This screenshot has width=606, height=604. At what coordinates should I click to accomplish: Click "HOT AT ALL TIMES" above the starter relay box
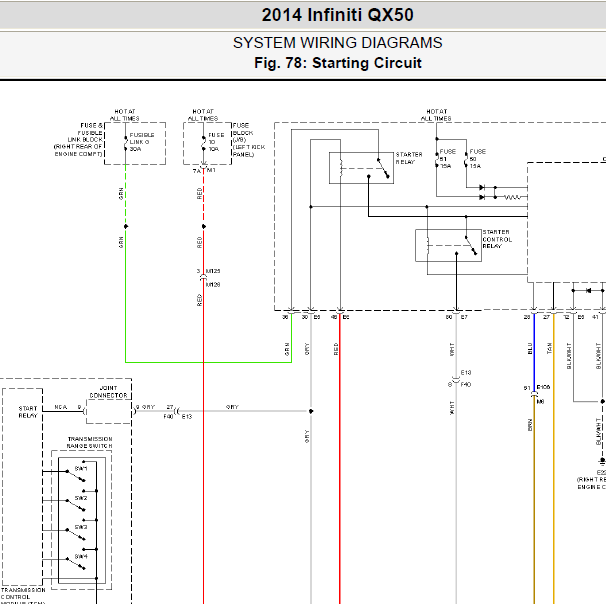436,115
